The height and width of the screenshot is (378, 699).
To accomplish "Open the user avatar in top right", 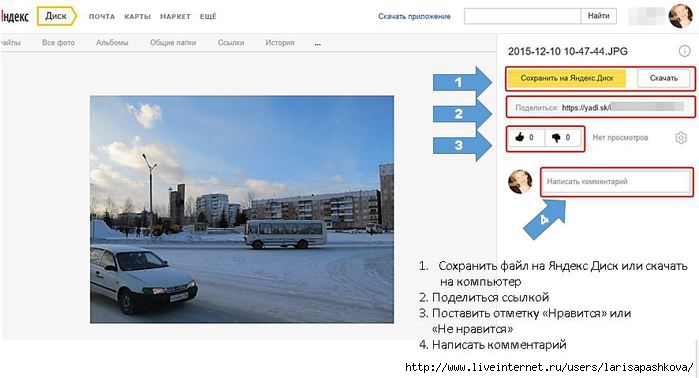I will pos(680,16).
